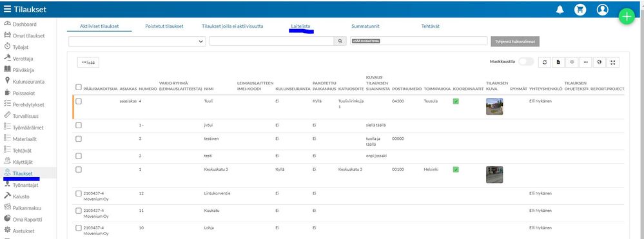Sort by POSTINUMERO column header
The width and height of the screenshot is (644, 239).
(407, 89)
